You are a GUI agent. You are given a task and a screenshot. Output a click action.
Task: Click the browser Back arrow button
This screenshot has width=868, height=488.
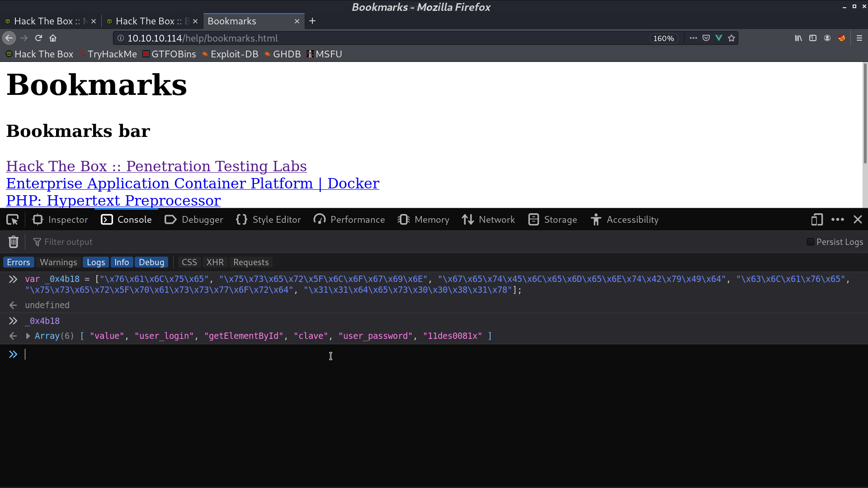tap(9, 38)
